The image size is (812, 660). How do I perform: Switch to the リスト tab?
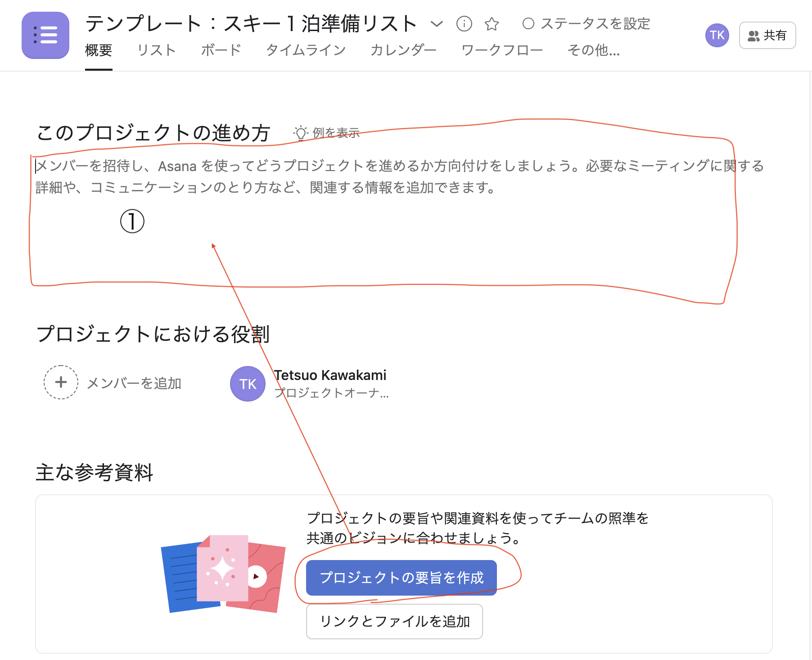pos(156,50)
